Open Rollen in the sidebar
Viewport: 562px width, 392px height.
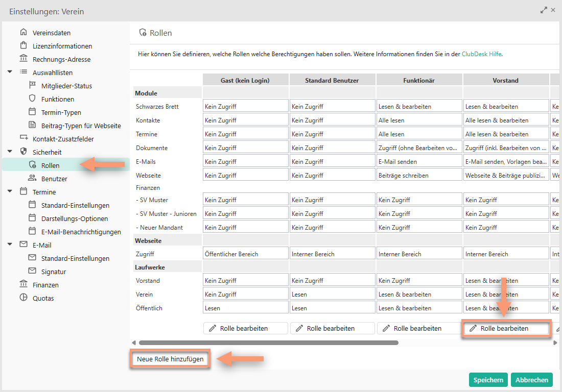tap(66, 165)
